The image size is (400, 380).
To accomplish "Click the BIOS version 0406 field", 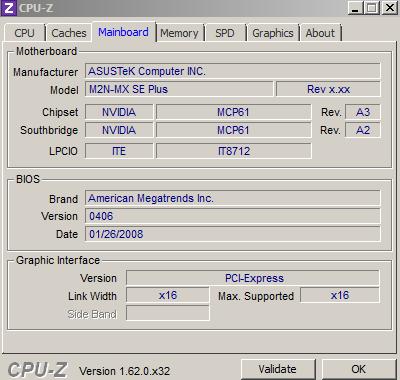I will tap(233, 216).
